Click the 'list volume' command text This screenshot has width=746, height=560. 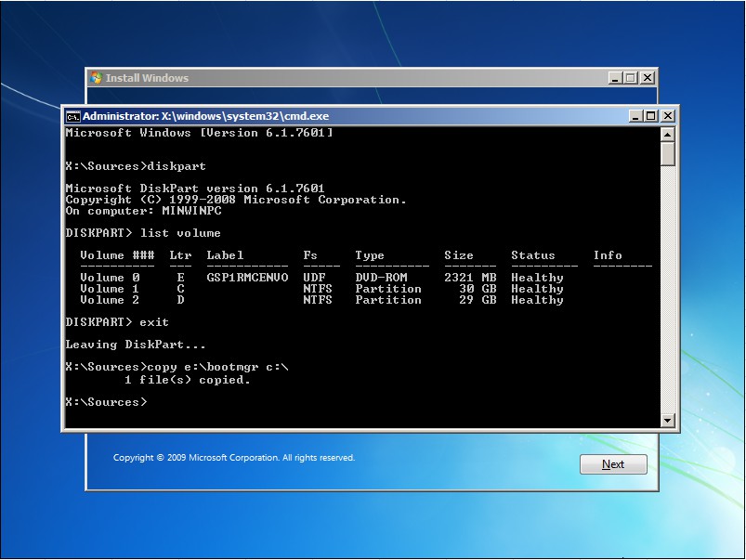(x=180, y=233)
